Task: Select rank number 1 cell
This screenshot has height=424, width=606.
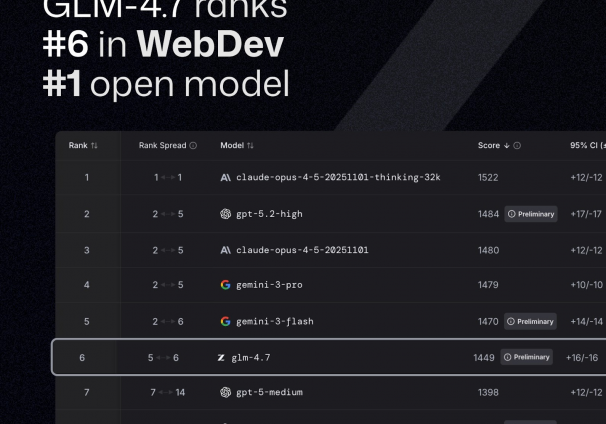Action: (x=87, y=178)
